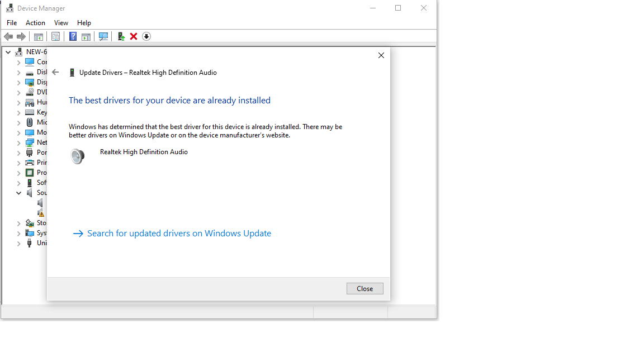Screen dimensions: 644x362
Task: Close the Update Drivers dialog with the X
Action: coord(381,55)
